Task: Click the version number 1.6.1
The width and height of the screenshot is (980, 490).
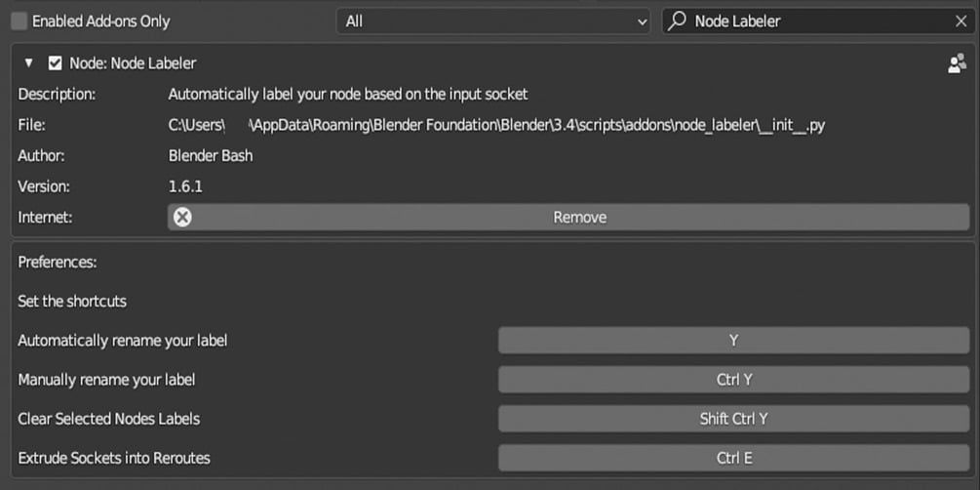Action: (185, 185)
